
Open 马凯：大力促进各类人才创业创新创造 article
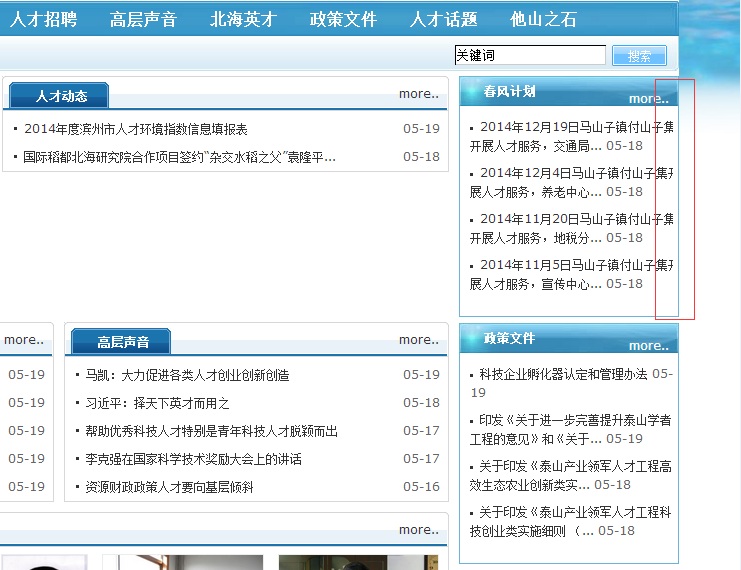click(x=187, y=375)
